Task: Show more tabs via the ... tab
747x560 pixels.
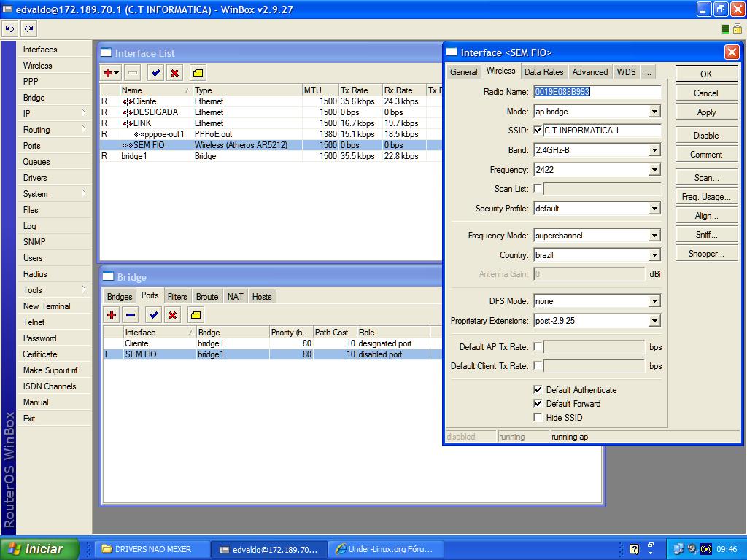Action: coord(648,72)
